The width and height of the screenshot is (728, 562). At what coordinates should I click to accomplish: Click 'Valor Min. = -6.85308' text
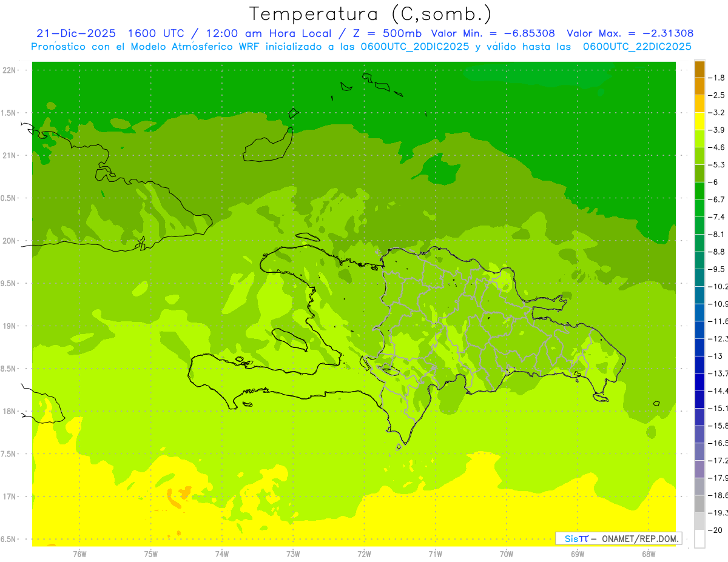(x=493, y=34)
